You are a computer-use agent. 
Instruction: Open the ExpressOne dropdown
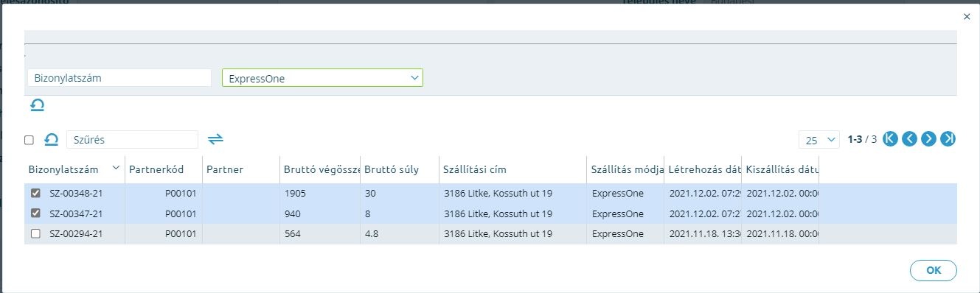pos(322,78)
